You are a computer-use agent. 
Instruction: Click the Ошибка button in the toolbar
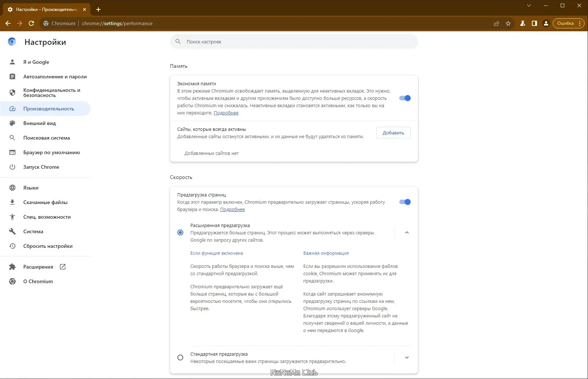[x=565, y=23]
